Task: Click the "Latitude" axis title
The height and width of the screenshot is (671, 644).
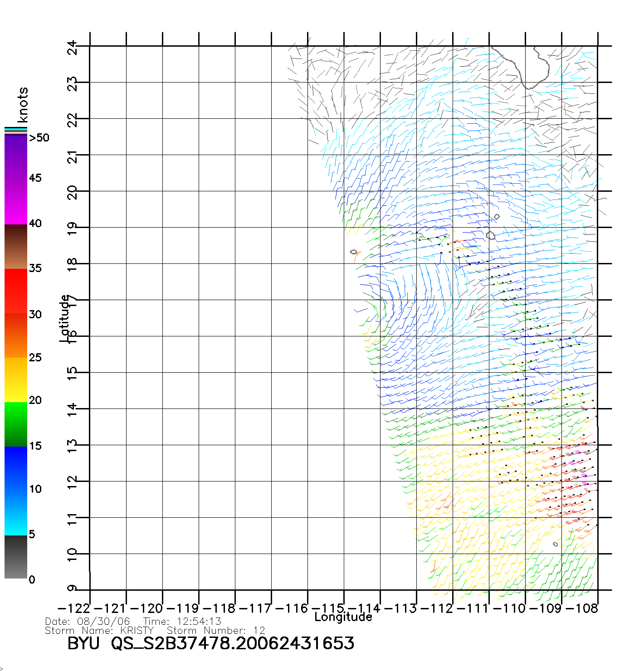Action: point(65,318)
